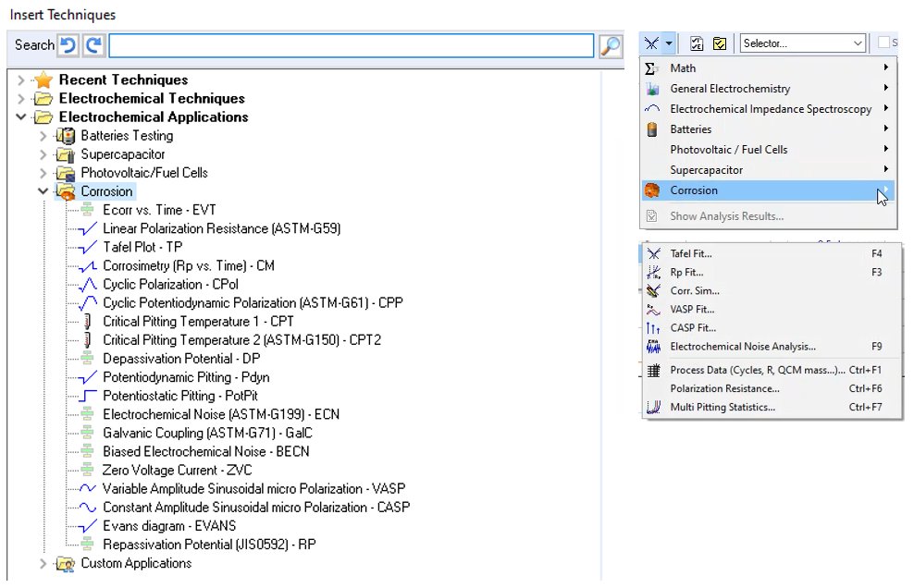Click the search magnifier icon
The height and width of the screenshot is (588, 914).
pos(611,45)
